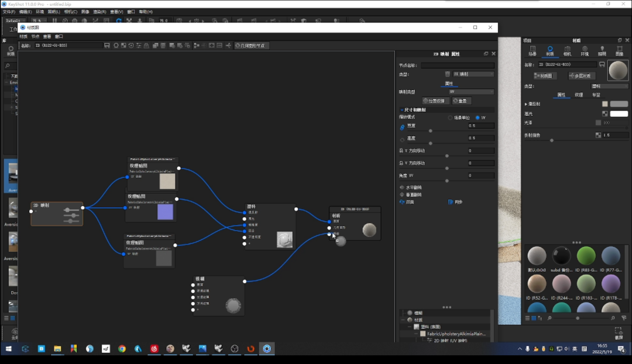Image resolution: width=632 pixels, height=364 pixels.
Task: Select the black subd material thumbnail
Action: coord(561,256)
